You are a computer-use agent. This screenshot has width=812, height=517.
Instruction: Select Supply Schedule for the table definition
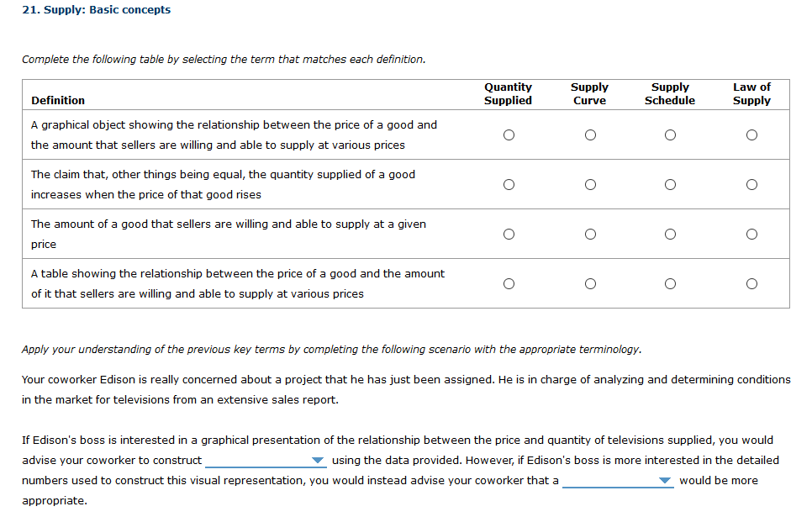click(669, 283)
